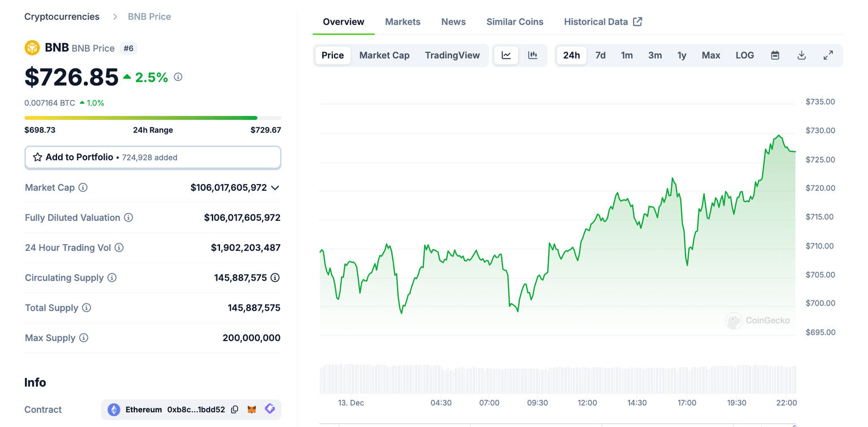
Task: Click Add to Portfolio button
Action: tap(153, 158)
